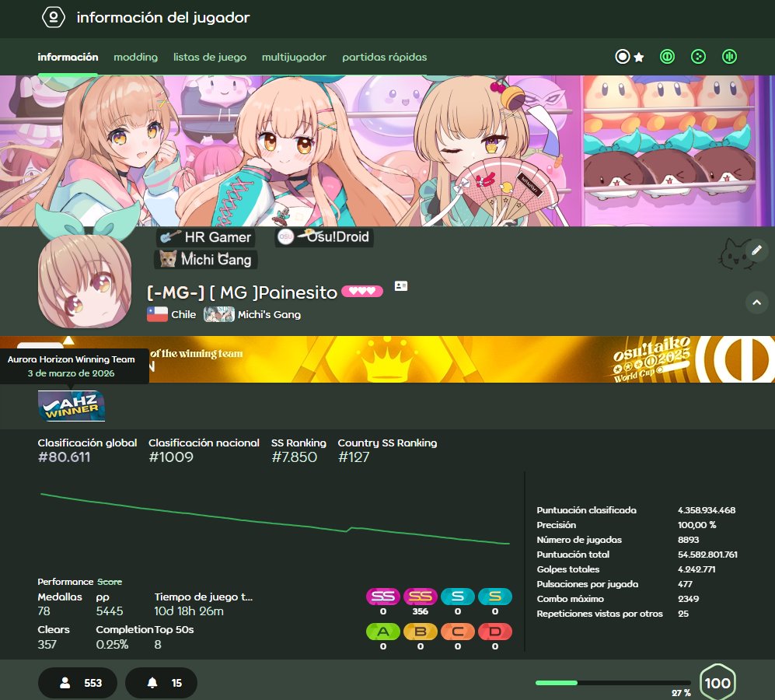
Task: Click the información del jugador page title
Action: coord(163,17)
